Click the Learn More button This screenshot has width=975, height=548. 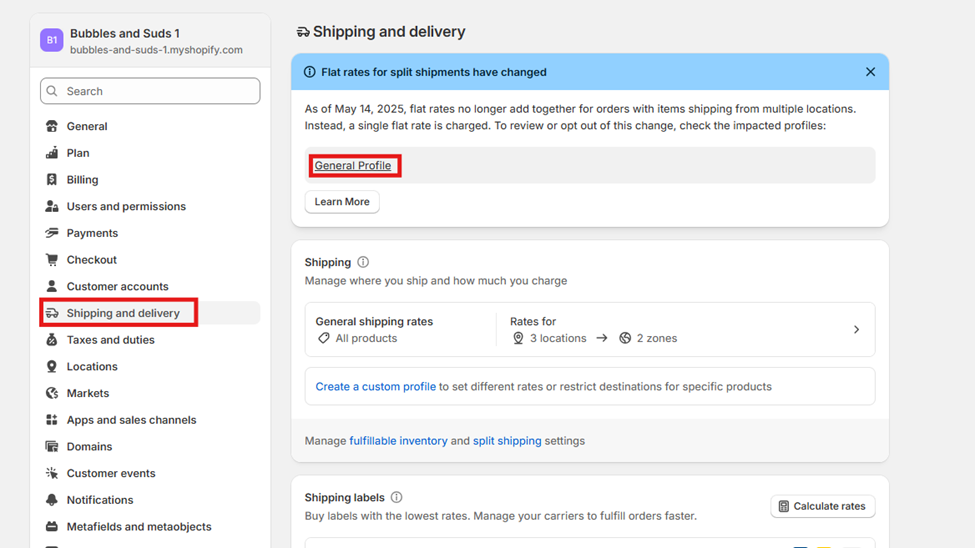tap(342, 202)
